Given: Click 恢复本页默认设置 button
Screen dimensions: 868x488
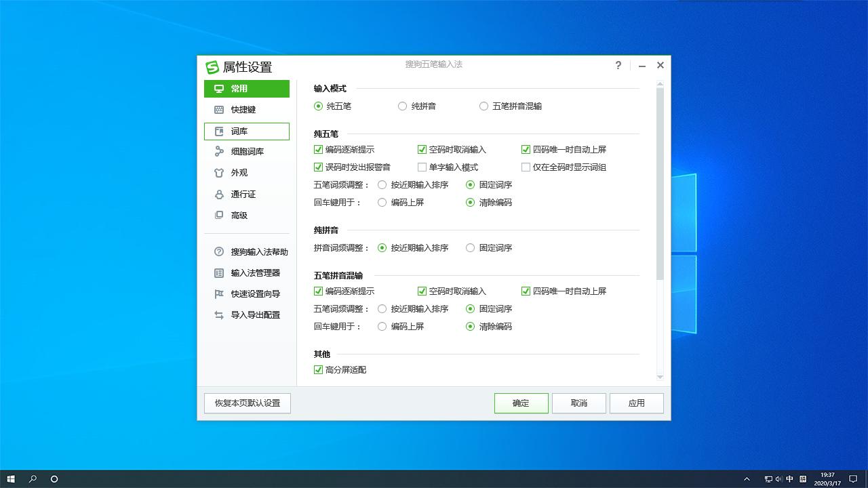Looking at the screenshot, I should pos(248,403).
